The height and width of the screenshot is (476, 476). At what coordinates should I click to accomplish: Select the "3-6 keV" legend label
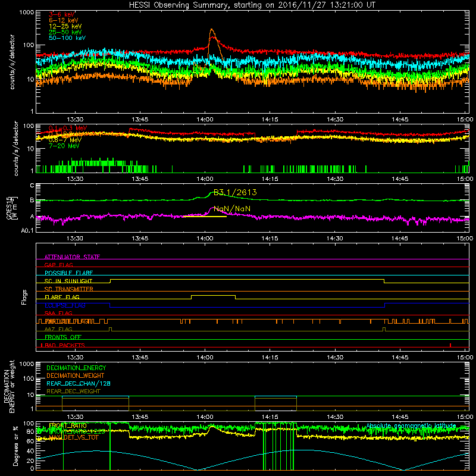(x=62, y=14)
